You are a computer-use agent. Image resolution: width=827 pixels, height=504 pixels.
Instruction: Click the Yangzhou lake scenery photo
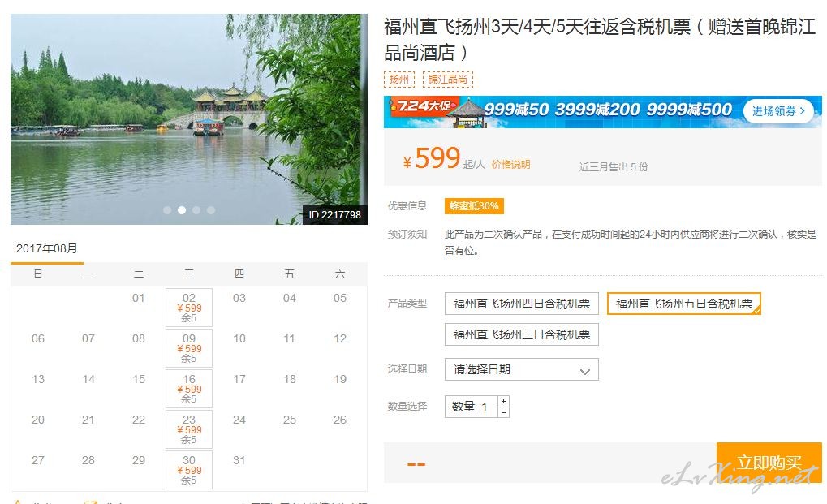(189, 119)
